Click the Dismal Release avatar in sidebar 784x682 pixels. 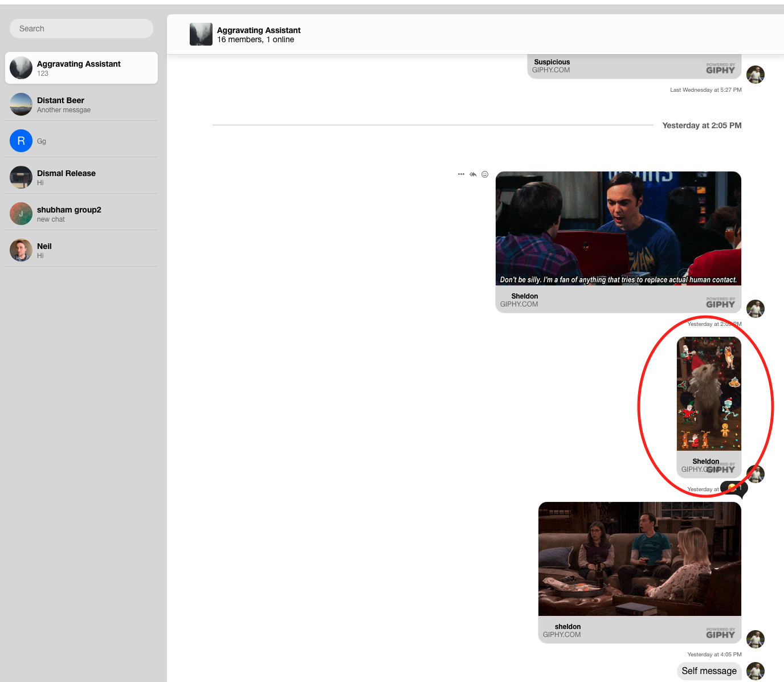click(x=21, y=177)
